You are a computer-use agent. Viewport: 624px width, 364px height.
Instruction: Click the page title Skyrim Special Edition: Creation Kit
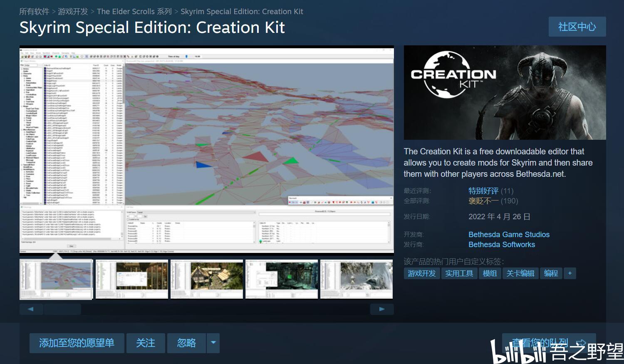tap(152, 27)
